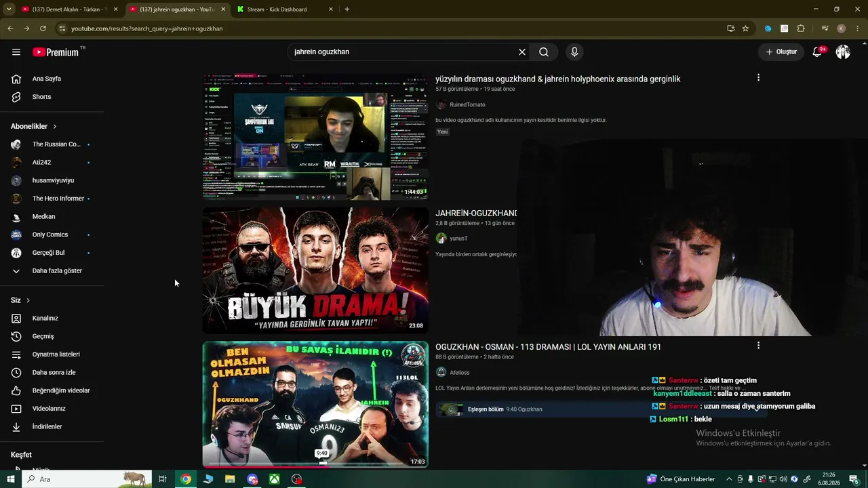This screenshot has height=488, width=868.
Task: Open the yüzyılın draması oguzkhand video title
Action: (557, 79)
